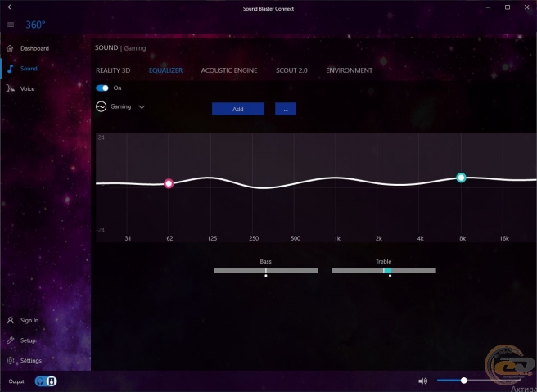
Task: Click the Sign In person icon
Action: click(11, 321)
